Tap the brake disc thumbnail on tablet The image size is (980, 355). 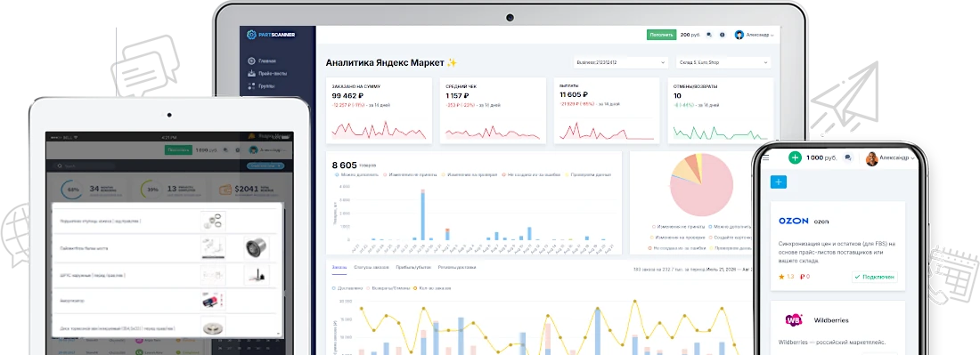click(213, 327)
